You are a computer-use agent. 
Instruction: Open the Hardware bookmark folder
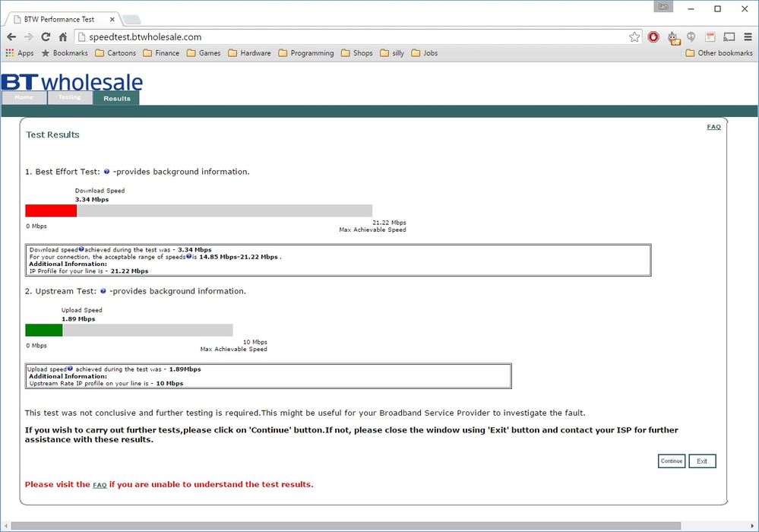(x=249, y=52)
